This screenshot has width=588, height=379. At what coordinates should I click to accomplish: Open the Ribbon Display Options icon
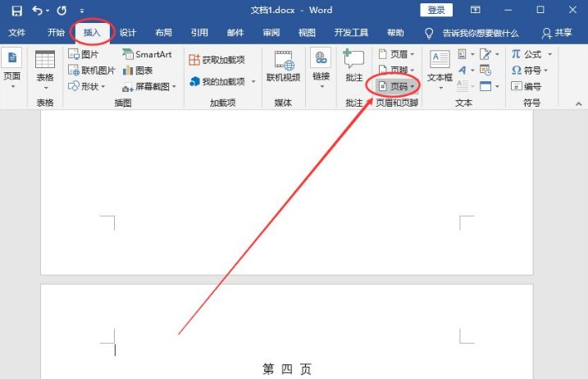point(475,10)
